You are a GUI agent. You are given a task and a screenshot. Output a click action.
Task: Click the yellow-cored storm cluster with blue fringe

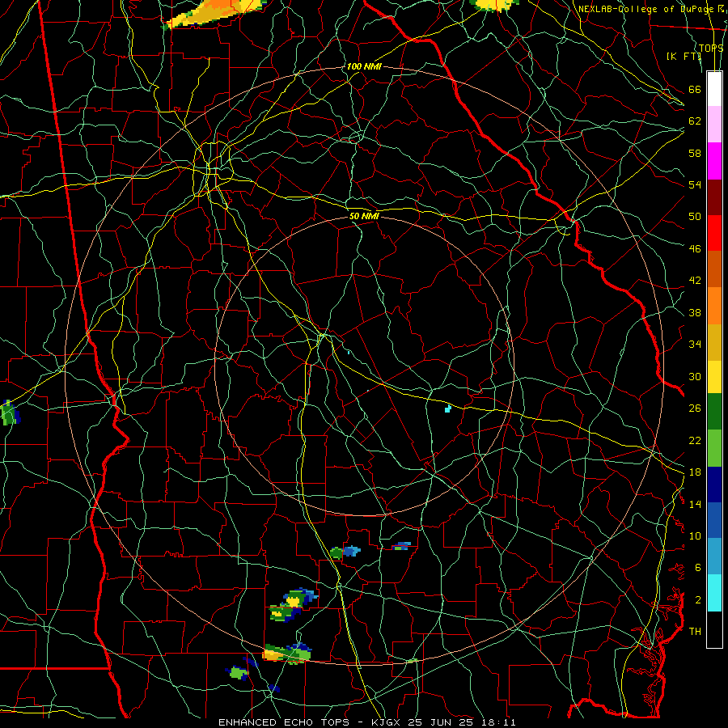pos(294,605)
